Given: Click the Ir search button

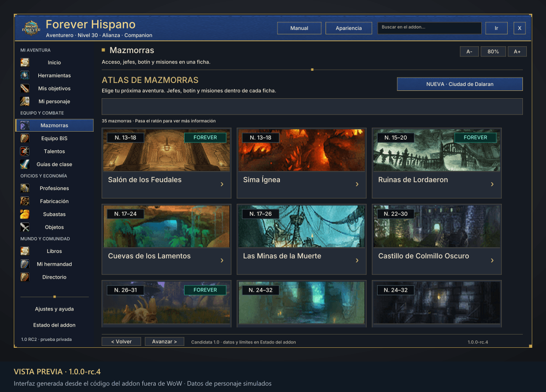Looking at the screenshot, I should point(496,28).
